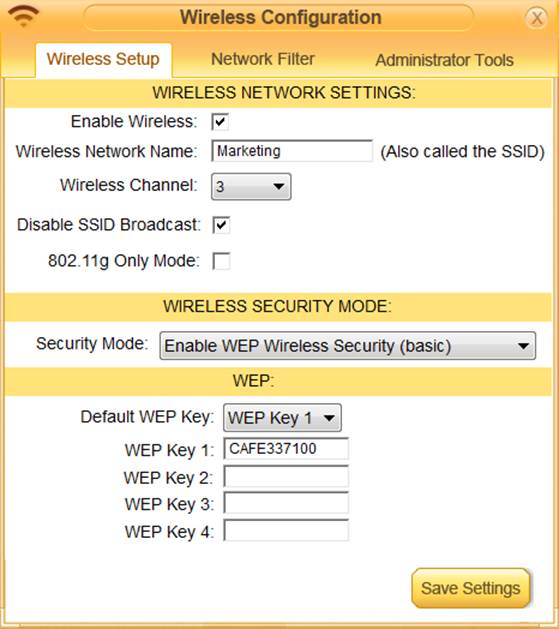
Task: Click the Wireless Configuration title bar
Action: 280,18
